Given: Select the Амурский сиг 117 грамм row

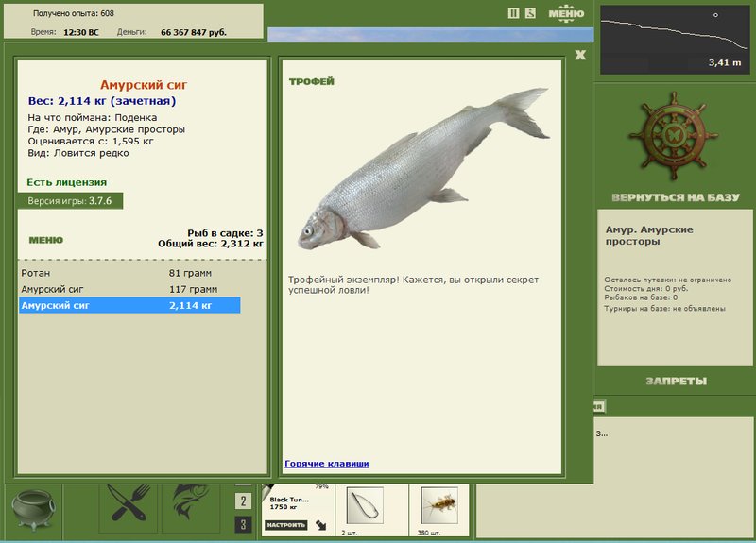Looking at the screenshot, I should pyautogui.click(x=129, y=289).
